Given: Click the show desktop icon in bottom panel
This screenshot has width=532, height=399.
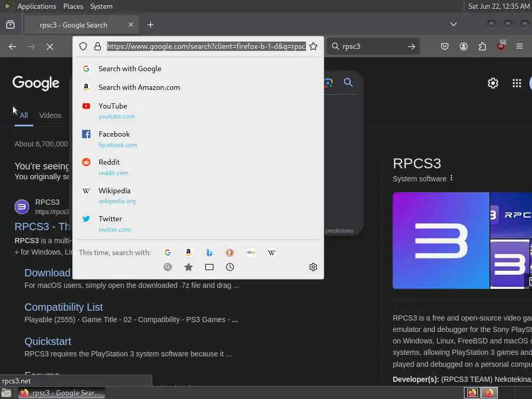Looking at the screenshot, I should click(x=6, y=393).
